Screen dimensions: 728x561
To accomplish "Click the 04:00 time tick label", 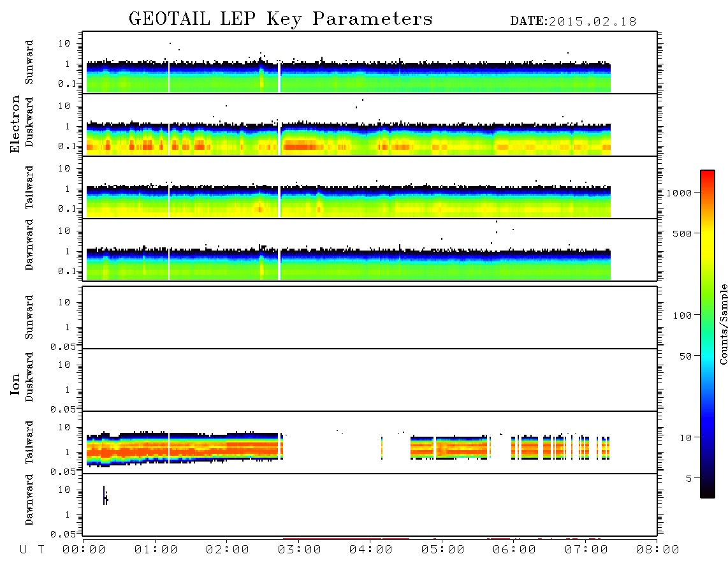I will pyautogui.click(x=371, y=550).
